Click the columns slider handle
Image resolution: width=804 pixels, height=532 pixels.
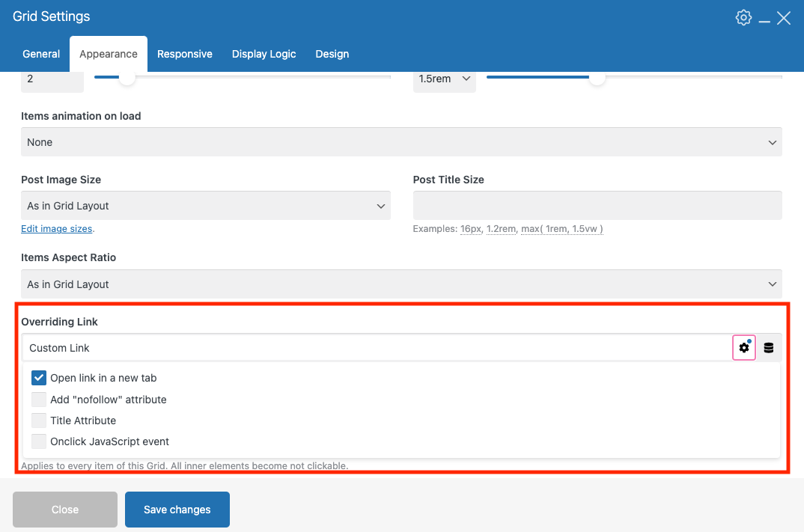[127, 77]
